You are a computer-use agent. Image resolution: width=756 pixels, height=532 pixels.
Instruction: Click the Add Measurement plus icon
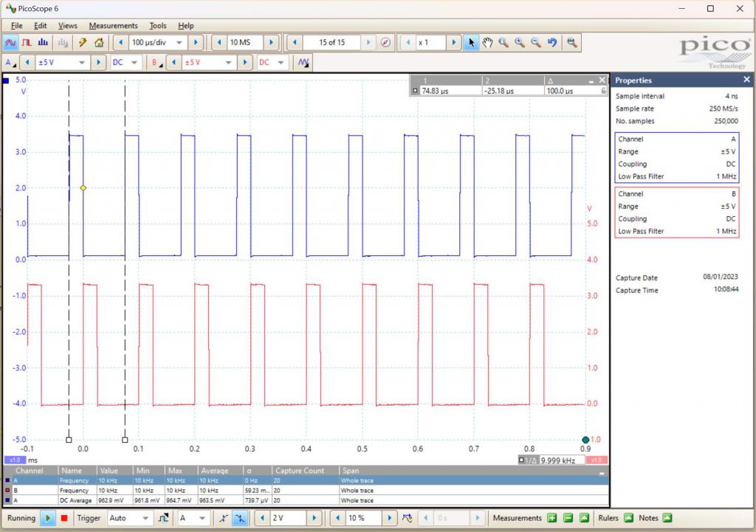(x=551, y=518)
